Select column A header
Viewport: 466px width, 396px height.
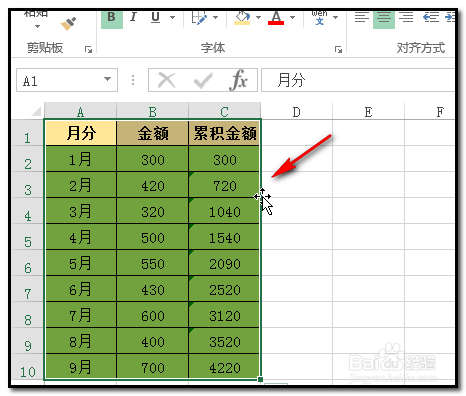(80, 112)
